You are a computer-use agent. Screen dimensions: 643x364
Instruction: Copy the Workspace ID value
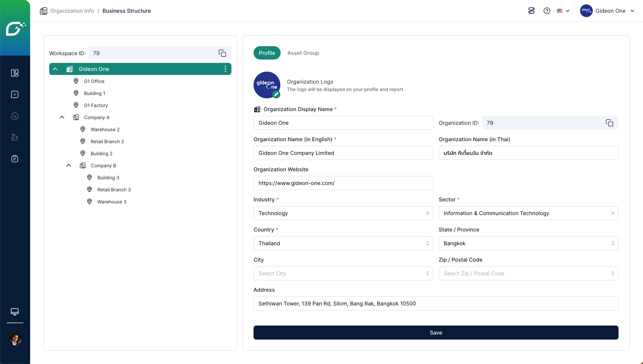pyautogui.click(x=222, y=53)
